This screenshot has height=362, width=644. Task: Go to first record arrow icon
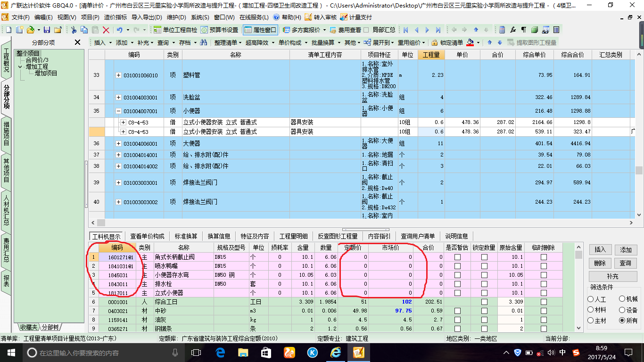[x=405, y=30]
